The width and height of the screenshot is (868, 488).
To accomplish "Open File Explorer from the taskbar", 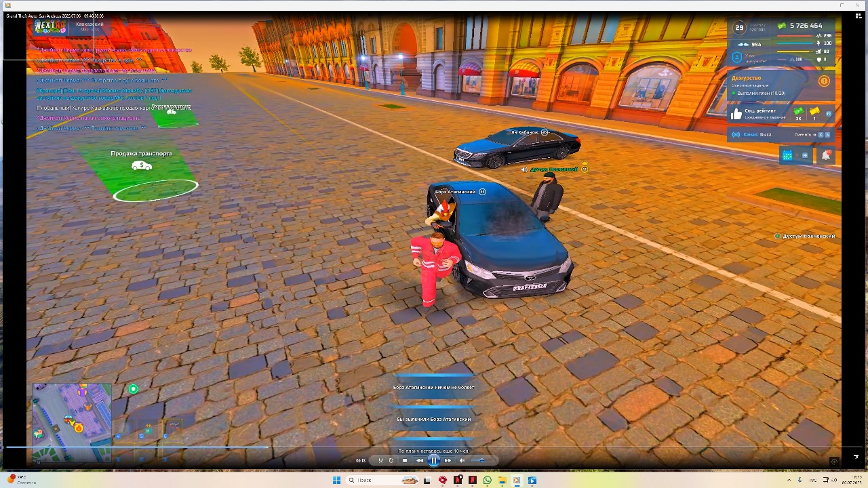I will 502,480.
